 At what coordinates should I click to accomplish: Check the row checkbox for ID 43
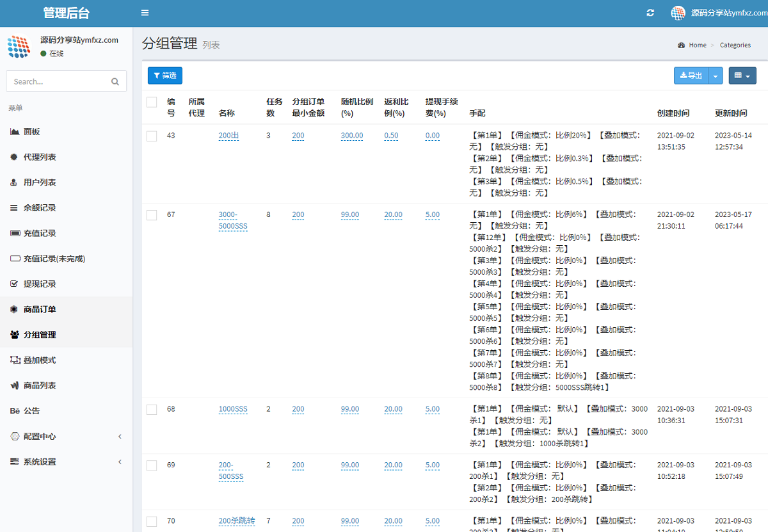152,136
